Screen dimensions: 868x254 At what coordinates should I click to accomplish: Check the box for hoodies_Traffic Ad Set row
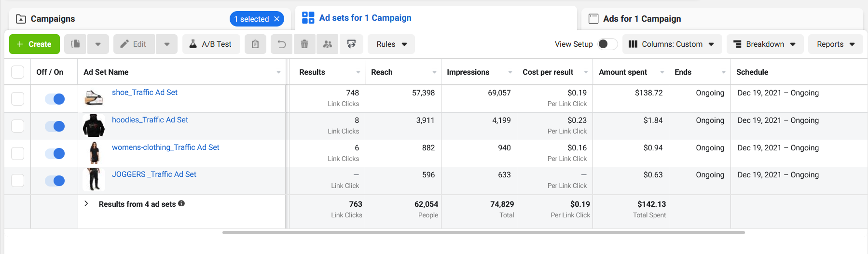click(x=17, y=126)
